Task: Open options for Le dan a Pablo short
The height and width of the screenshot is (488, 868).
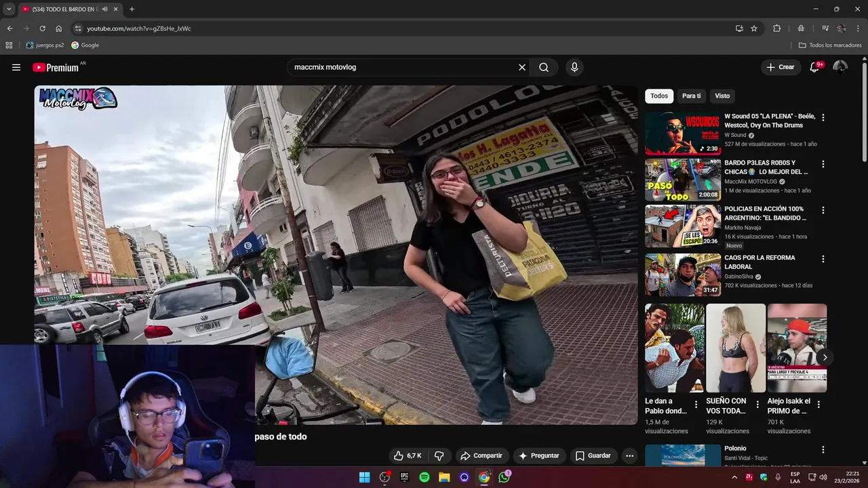Action: click(x=696, y=404)
